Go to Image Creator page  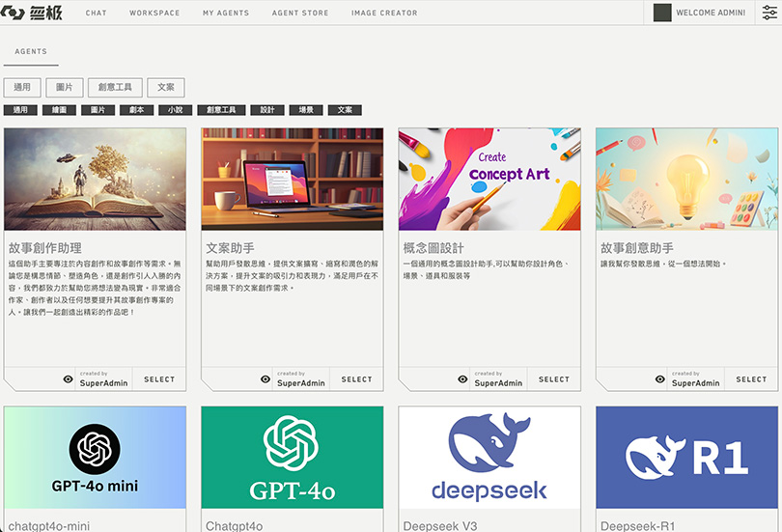tap(384, 14)
